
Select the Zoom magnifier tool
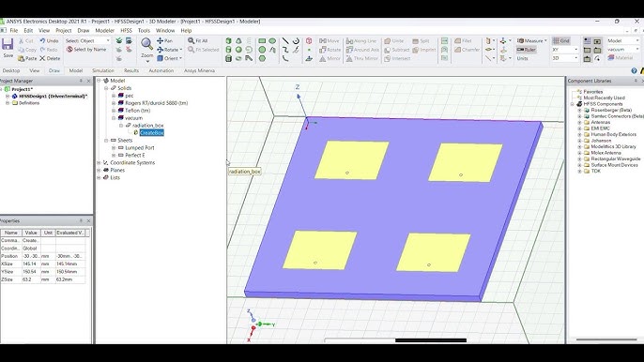[146, 43]
